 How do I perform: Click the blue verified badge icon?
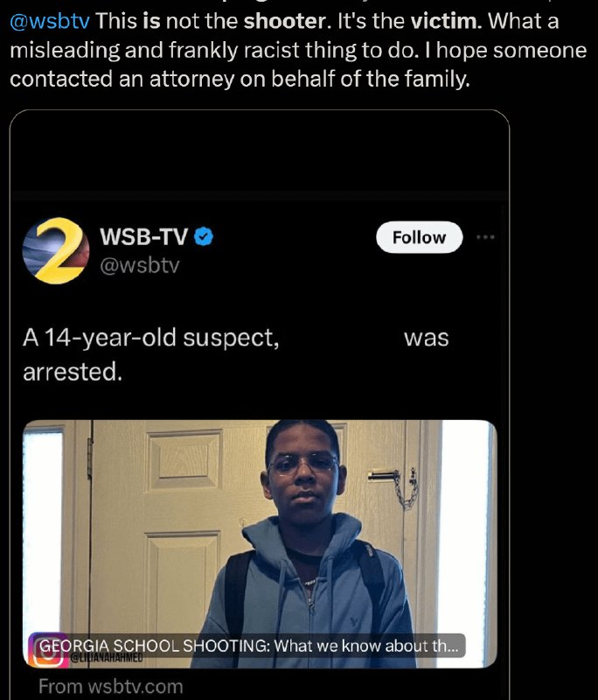pyautogui.click(x=204, y=236)
